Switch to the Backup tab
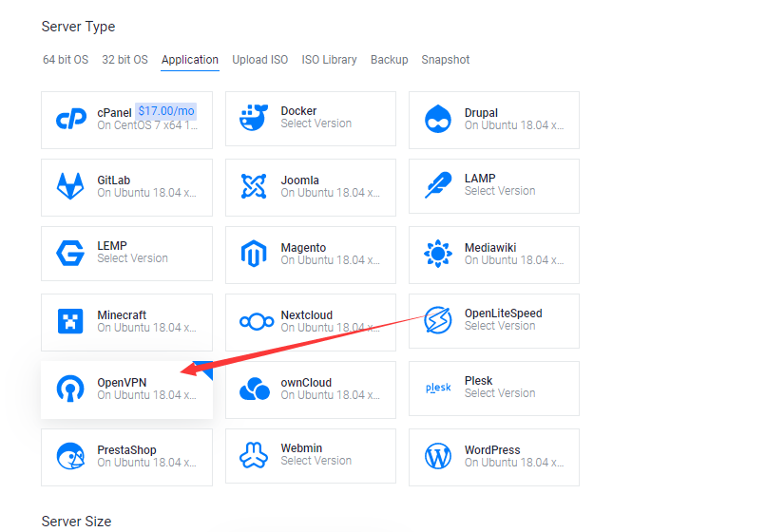This screenshot has height=532, width=766. click(x=390, y=60)
